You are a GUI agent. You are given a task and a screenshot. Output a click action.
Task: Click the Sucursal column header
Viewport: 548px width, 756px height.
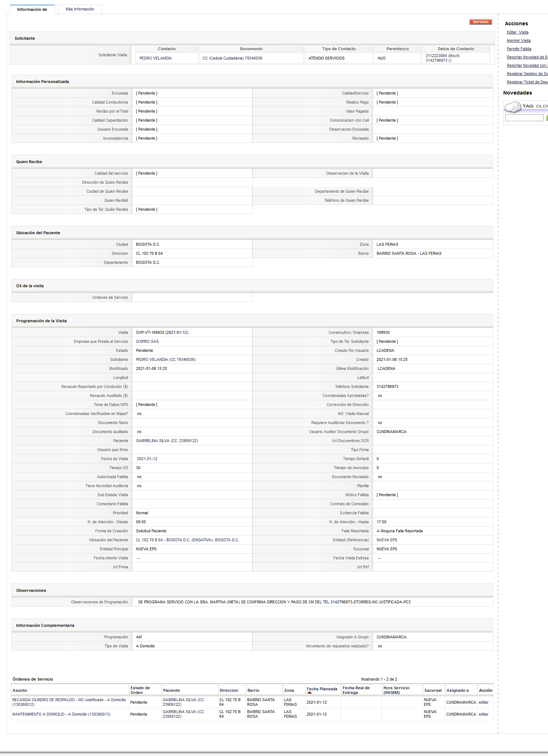pos(433,690)
